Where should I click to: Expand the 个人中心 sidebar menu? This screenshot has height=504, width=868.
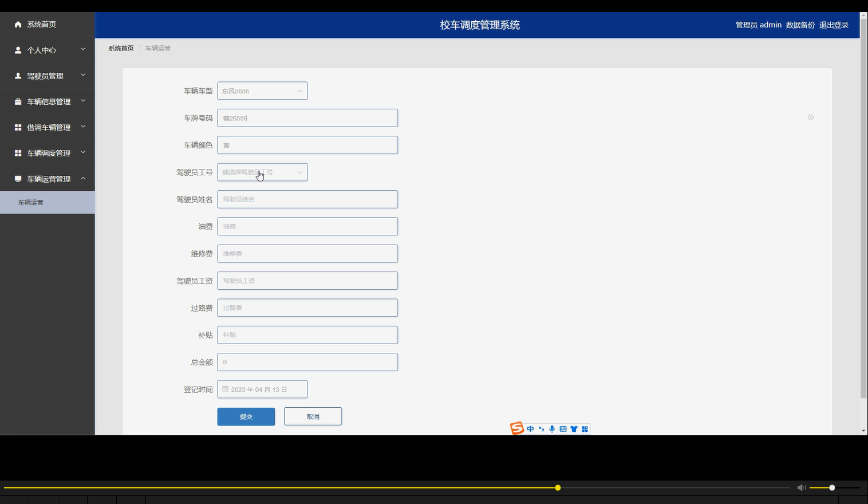[83, 49]
